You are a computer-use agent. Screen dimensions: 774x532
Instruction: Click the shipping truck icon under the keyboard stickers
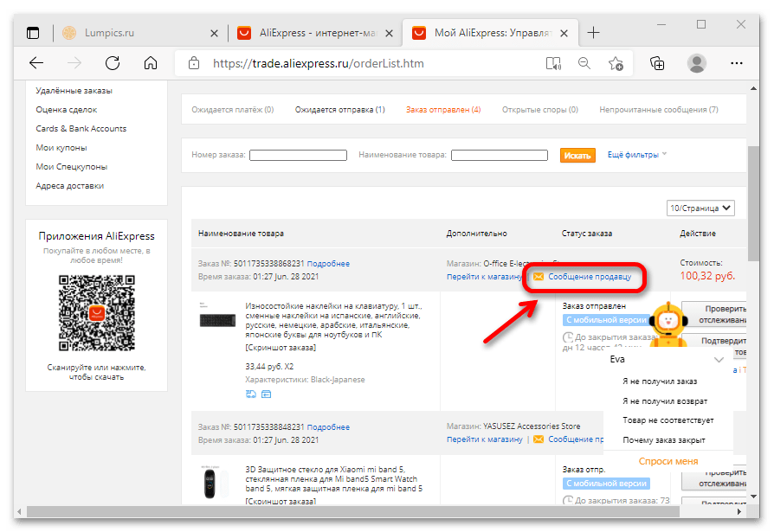click(251, 394)
